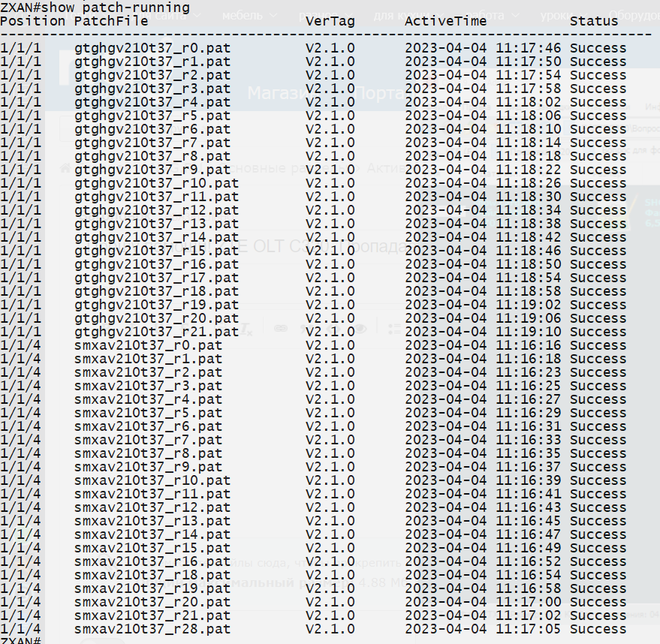
Task: Click patch file smxav210t37_r10.pat
Action: (152, 480)
